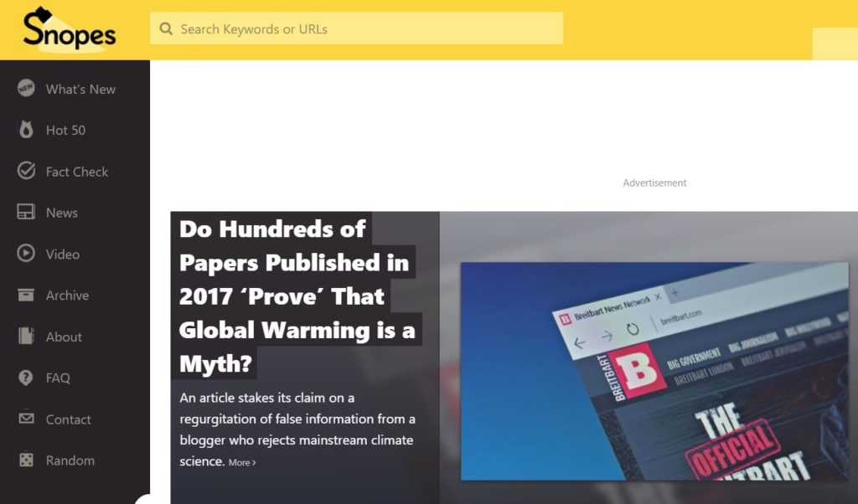858x504 pixels.
Task: Open News via the newspaper icon
Action: pos(25,212)
